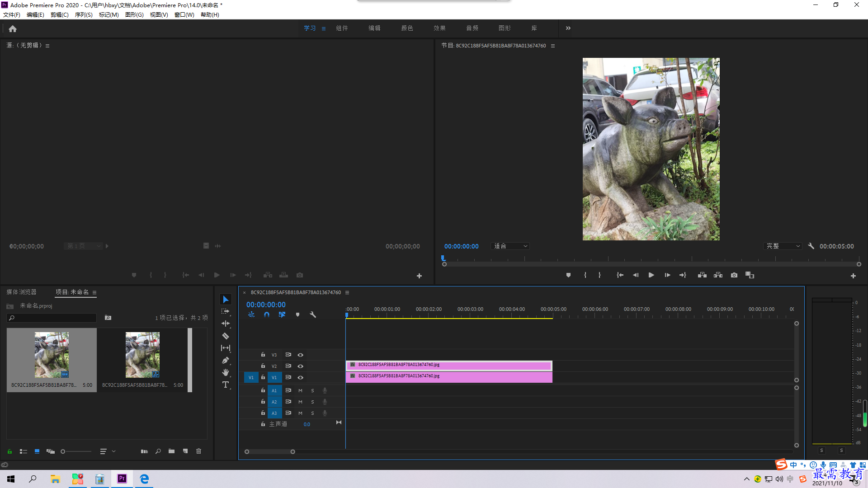The height and width of the screenshot is (488, 868).
Task: Switch to 颜色 workspace tab
Action: pyautogui.click(x=407, y=28)
